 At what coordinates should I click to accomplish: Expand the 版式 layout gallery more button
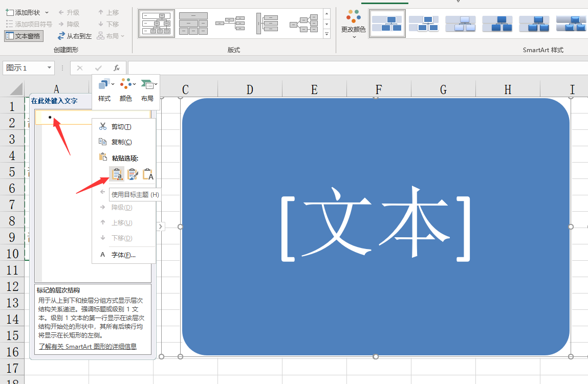coord(326,34)
